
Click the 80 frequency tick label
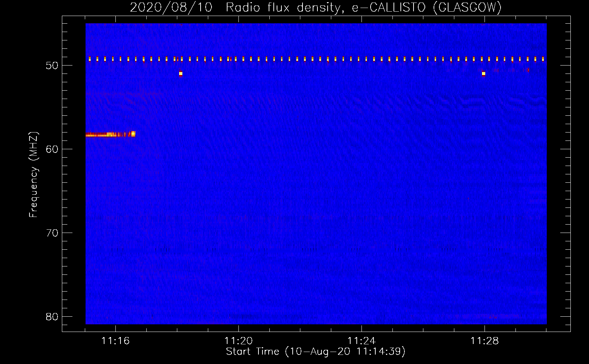tap(52, 317)
